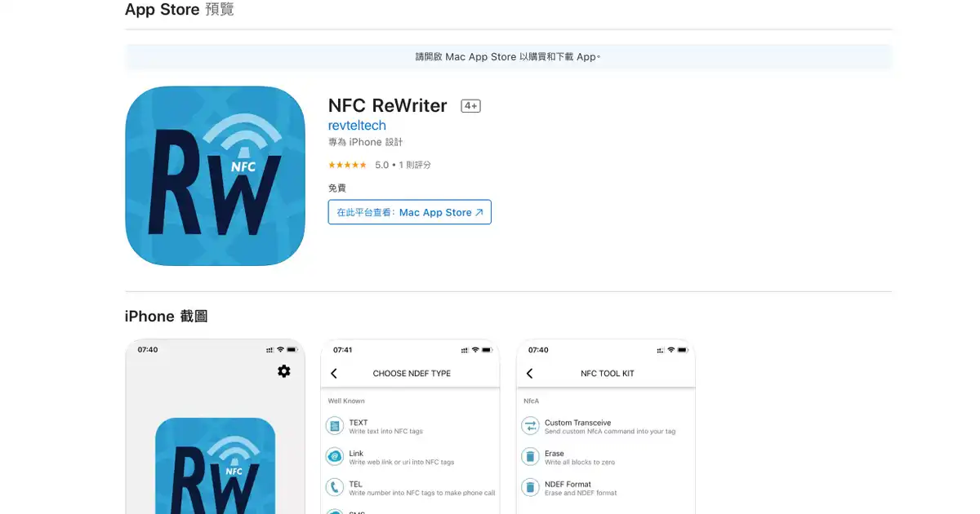Click the large NFC ReWriter app icon
The height and width of the screenshot is (514, 980).
click(x=215, y=176)
